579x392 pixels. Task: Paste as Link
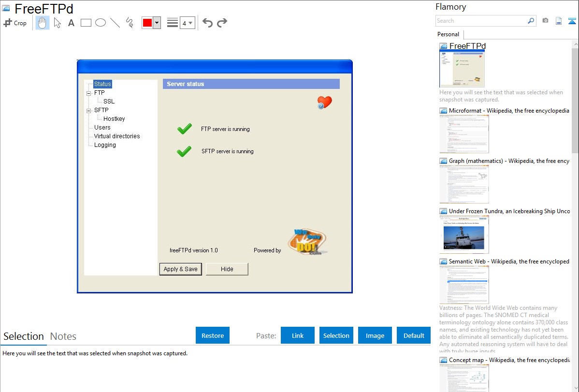(x=298, y=335)
